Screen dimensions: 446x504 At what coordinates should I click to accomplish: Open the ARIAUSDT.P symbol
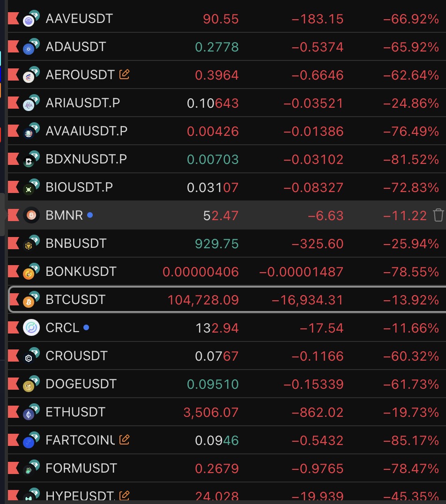[82, 103]
